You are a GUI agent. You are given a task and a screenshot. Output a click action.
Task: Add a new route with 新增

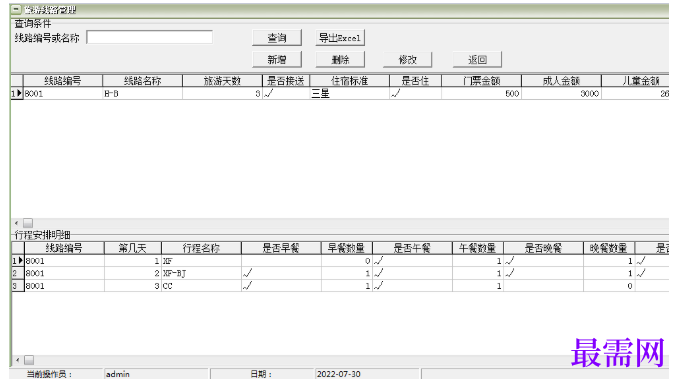277,60
